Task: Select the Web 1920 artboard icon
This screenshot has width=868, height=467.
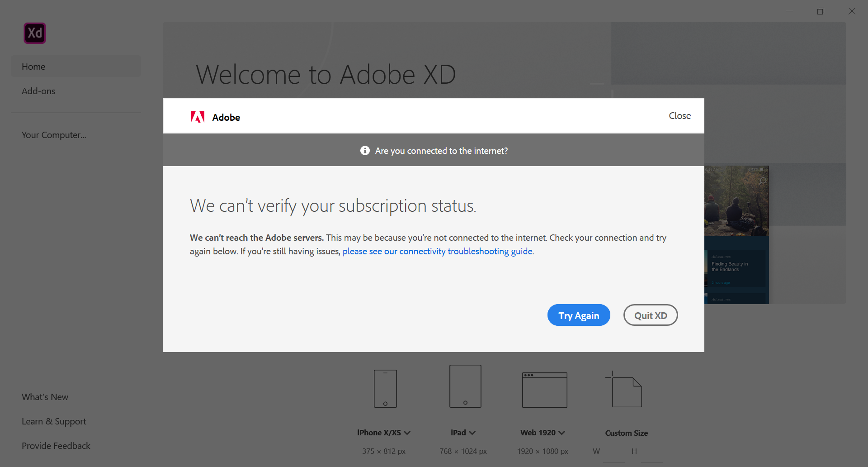Action: click(x=544, y=390)
